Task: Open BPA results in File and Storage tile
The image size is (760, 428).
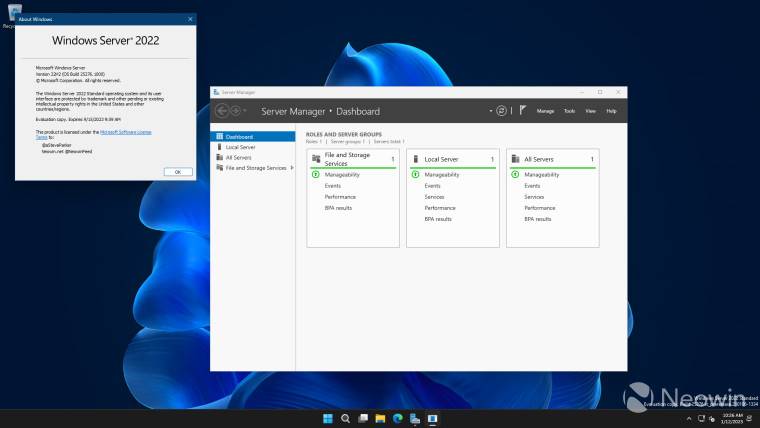Action: (x=338, y=208)
